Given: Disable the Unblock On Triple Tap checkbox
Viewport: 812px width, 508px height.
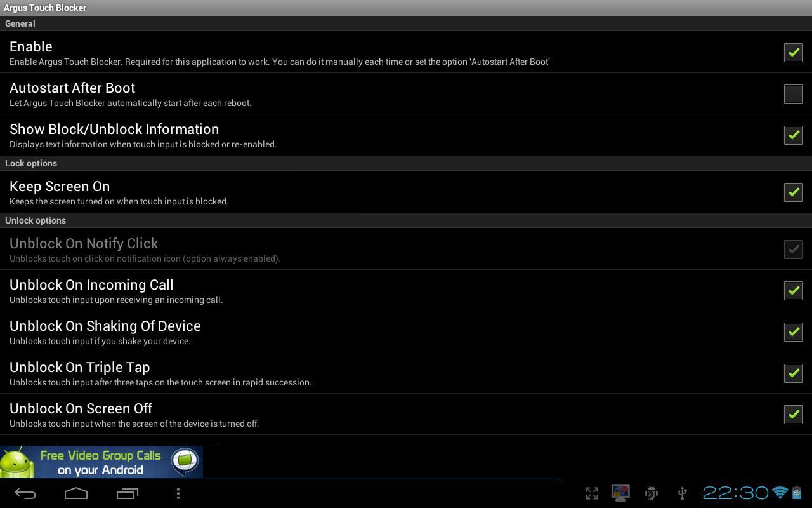Looking at the screenshot, I should (793, 373).
